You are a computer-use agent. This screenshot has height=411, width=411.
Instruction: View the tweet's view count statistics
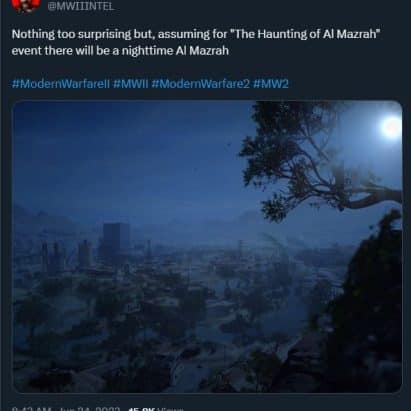156,409
